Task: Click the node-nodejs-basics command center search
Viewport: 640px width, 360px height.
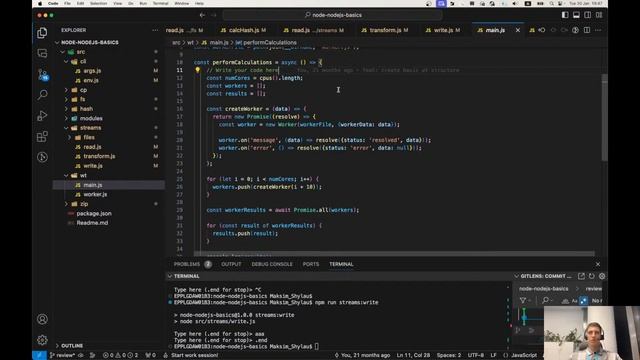Action: pyautogui.click(x=333, y=15)
